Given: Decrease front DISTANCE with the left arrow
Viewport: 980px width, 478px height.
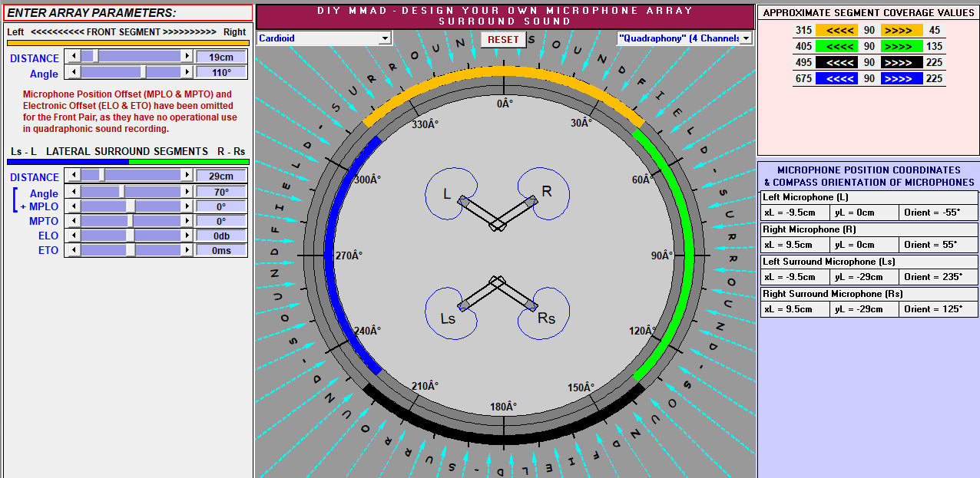Looking at the screenshot, I should pos(74,57).
